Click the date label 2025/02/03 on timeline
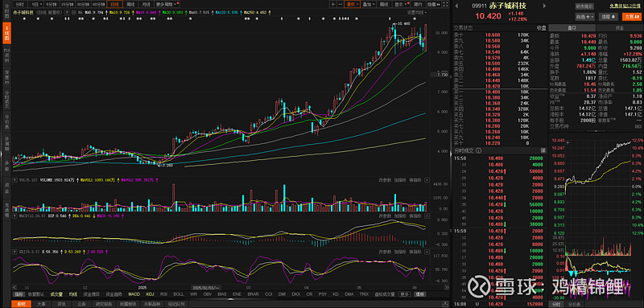 point(207,287)
